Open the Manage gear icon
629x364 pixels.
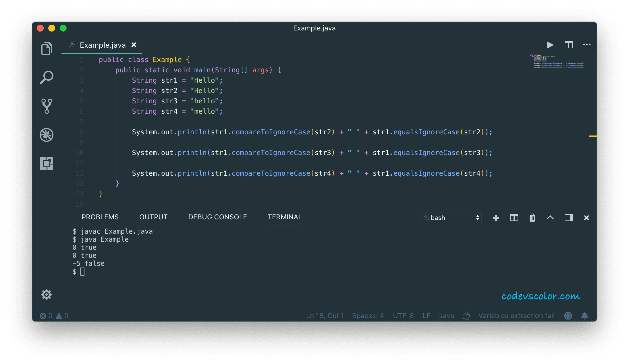coord(46,295)
